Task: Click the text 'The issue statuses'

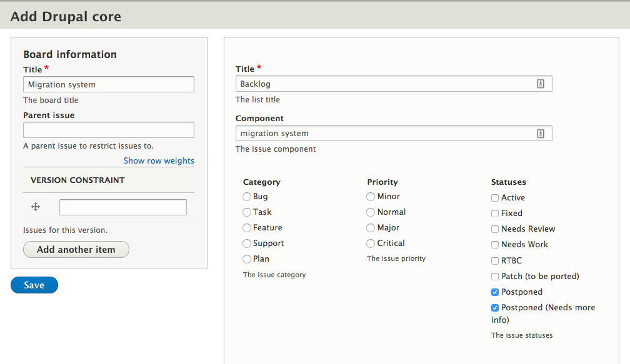Action: 521,335
